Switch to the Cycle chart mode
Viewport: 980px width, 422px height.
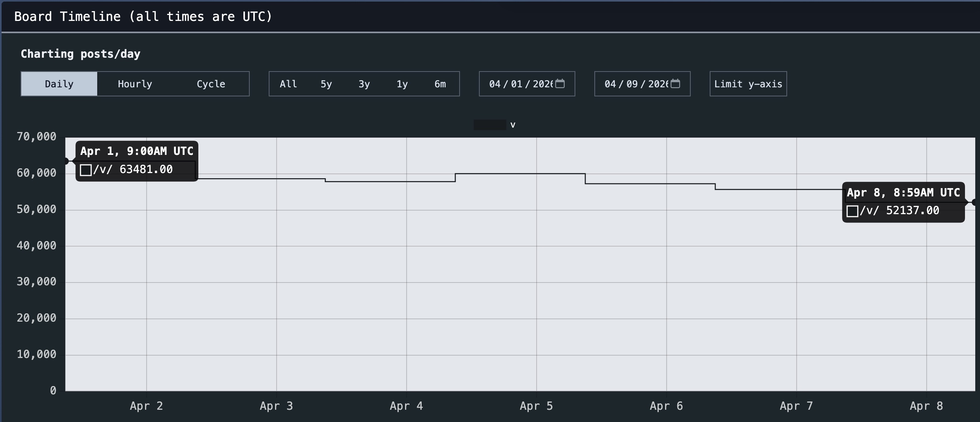(x=211, y=84)
